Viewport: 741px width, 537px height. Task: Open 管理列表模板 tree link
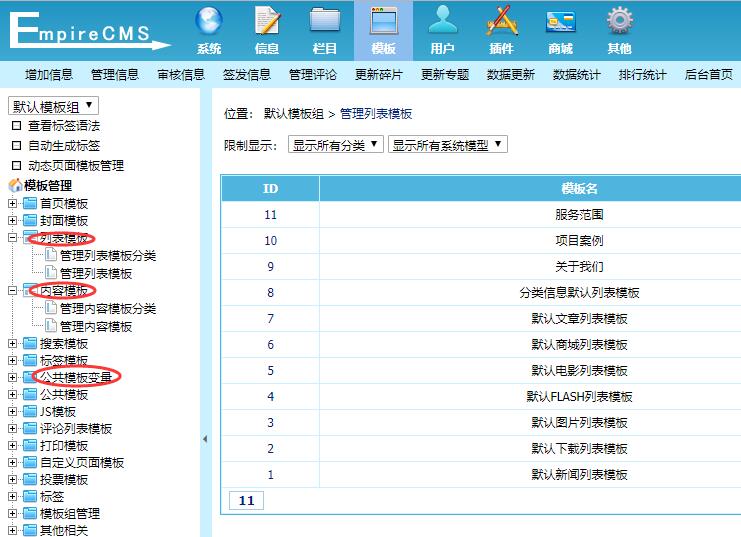click(96, 273)
